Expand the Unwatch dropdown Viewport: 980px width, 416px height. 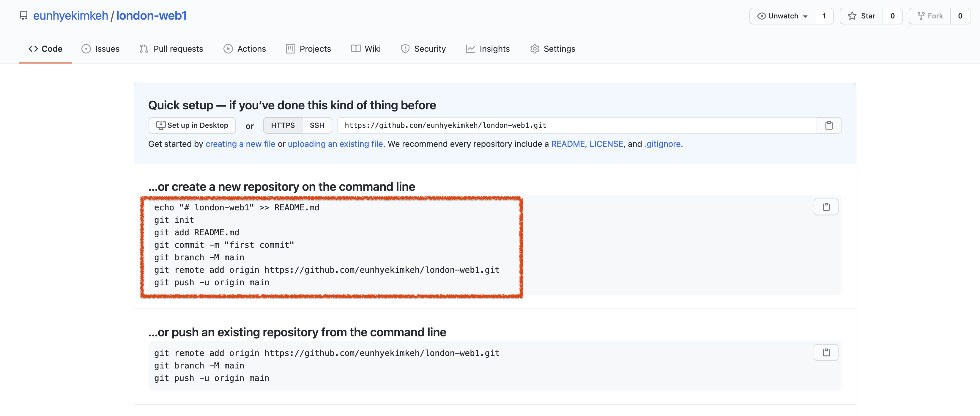[782, 16]
